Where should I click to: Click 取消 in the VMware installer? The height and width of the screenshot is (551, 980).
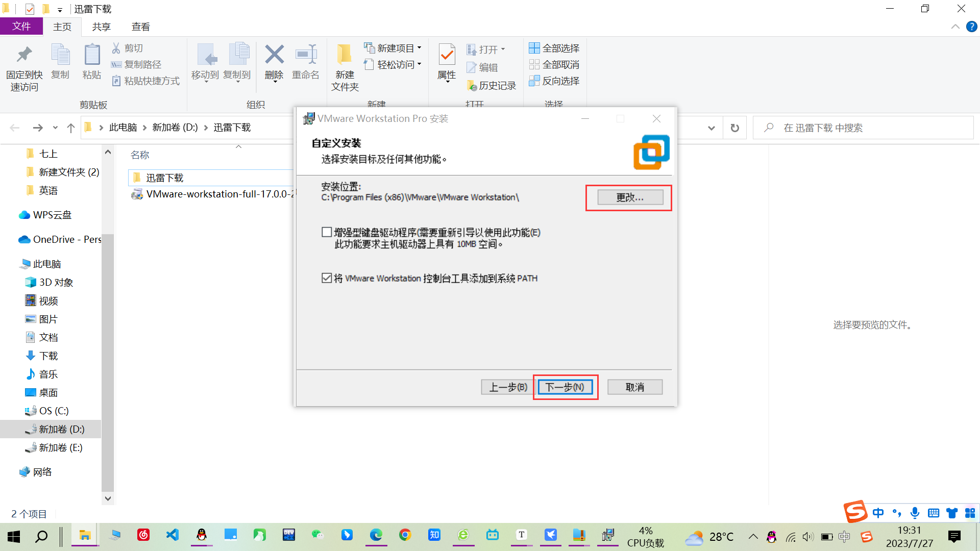click(635, 387)
